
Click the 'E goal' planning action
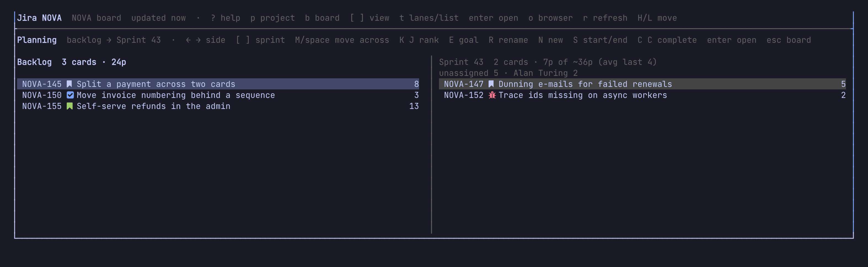pos(464,40)
